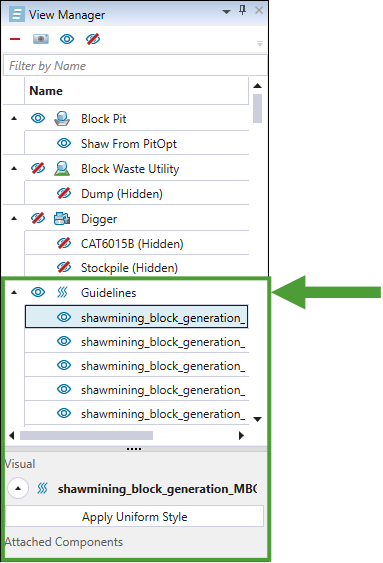Click the Apply Uniform Style button

tap(134, 516)
